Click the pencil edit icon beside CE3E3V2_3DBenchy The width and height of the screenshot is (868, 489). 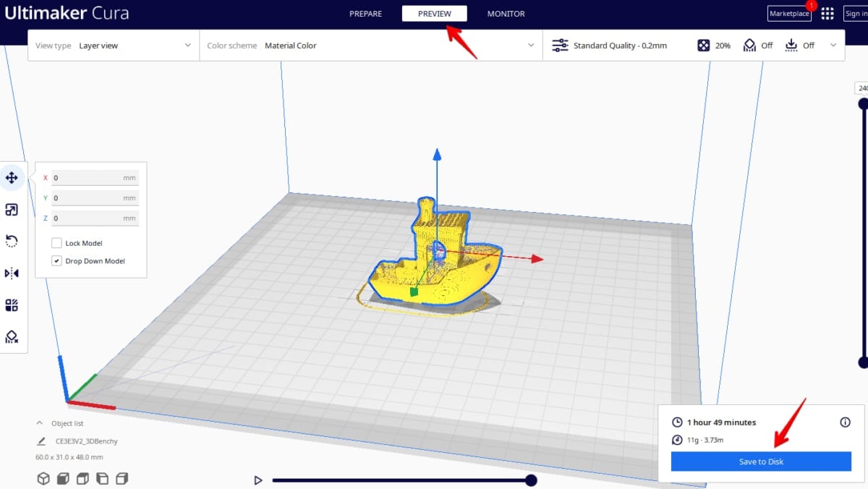(x=41, y=441)
